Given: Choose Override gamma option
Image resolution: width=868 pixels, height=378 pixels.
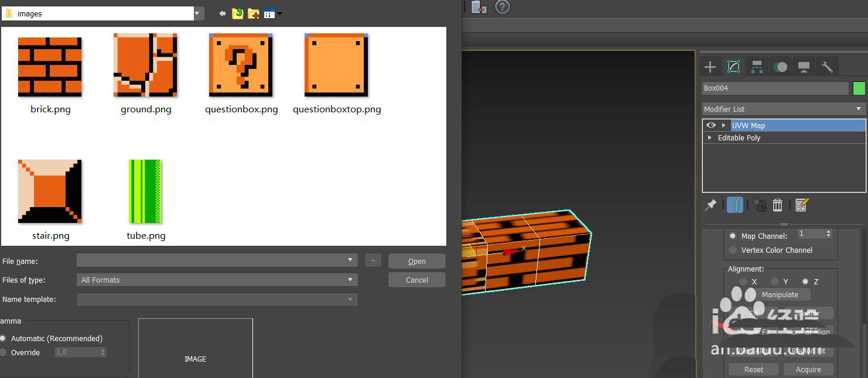Looking at the screenshot, I should (x=3, y=352).
